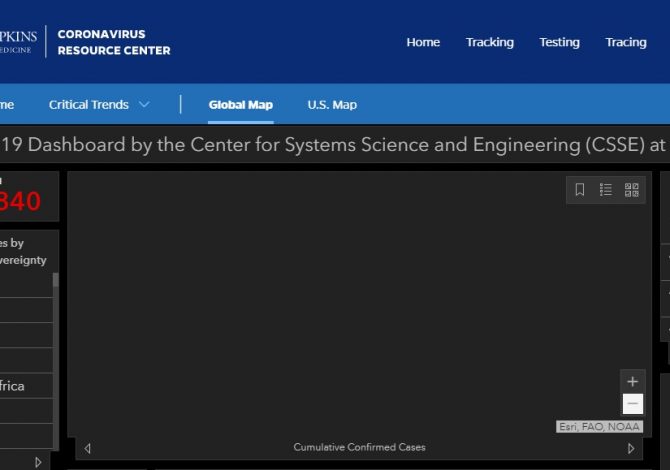Go to next map view arrow

[631, 448]
